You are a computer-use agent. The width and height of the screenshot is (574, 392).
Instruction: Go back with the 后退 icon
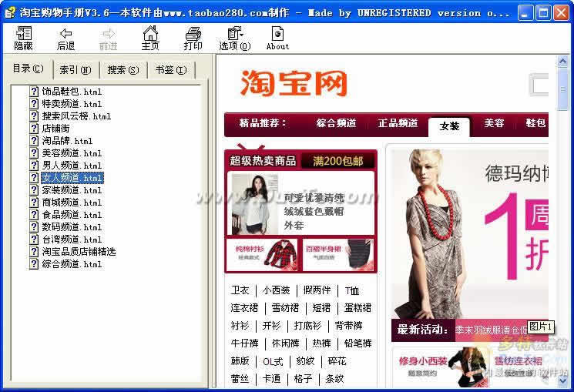coord(66,38)
